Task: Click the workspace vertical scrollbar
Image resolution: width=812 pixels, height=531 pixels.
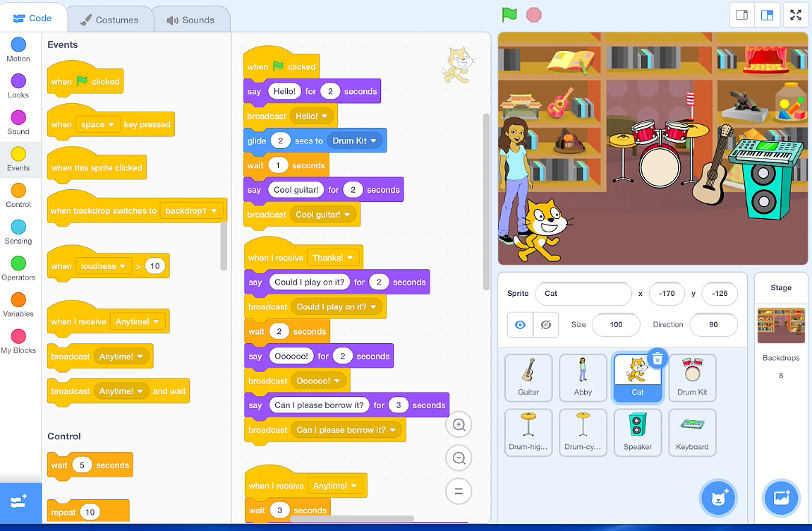Action: (x=486, y=202)
